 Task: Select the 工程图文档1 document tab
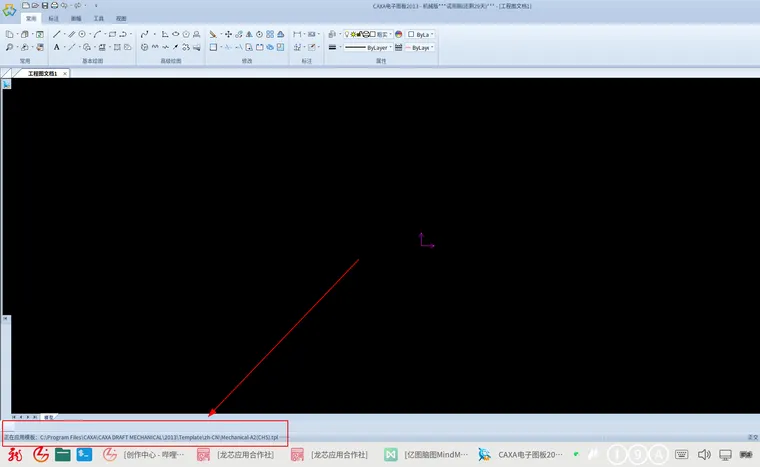point(42,74)
